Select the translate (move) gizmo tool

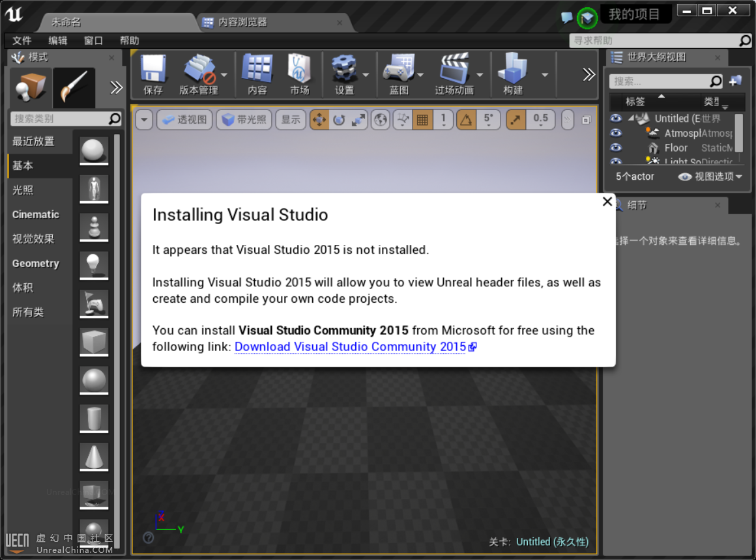(x=319, y=120)
